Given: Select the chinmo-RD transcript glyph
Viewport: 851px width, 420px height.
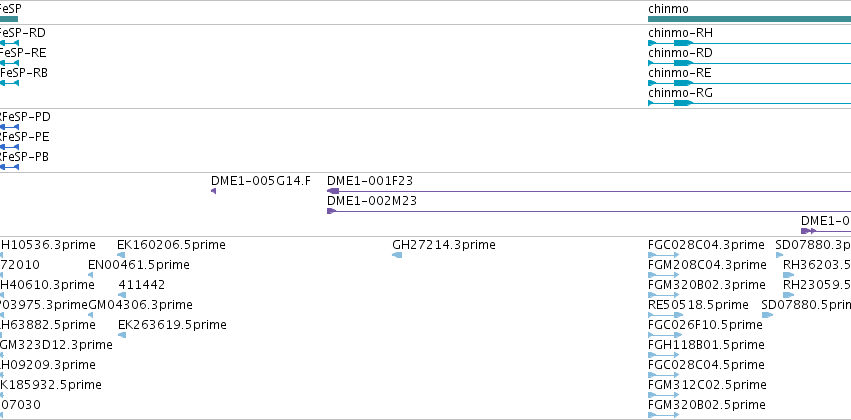Looking at the screenshot, I should [x=750, y=63].
